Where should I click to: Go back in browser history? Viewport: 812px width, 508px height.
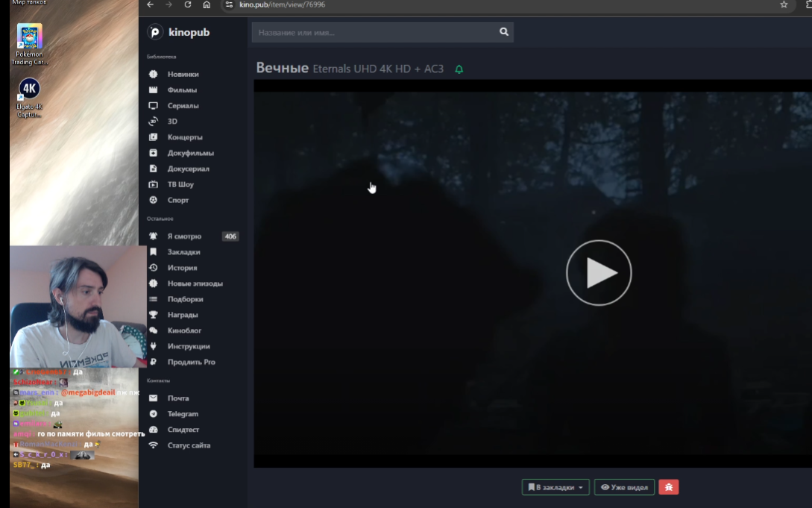tap(150, 4)
